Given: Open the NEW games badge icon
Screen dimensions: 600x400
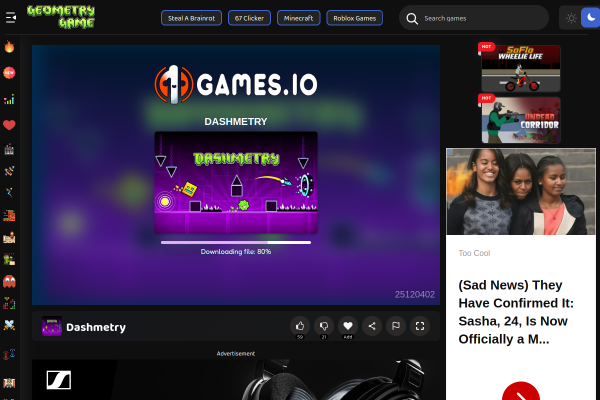Looking at the screenshot, I should pyautogui.click(x=9, y=73).
